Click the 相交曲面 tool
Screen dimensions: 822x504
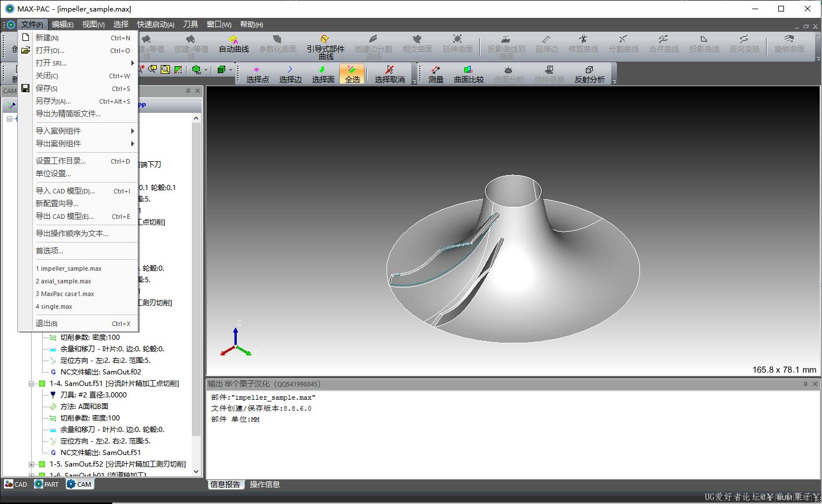(417, 44)
